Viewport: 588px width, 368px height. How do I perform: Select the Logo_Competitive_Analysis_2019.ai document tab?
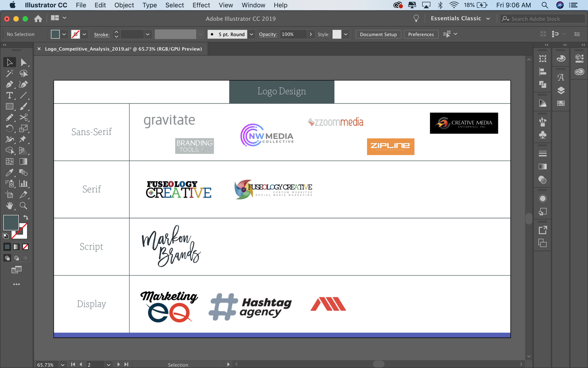(123, 49)
